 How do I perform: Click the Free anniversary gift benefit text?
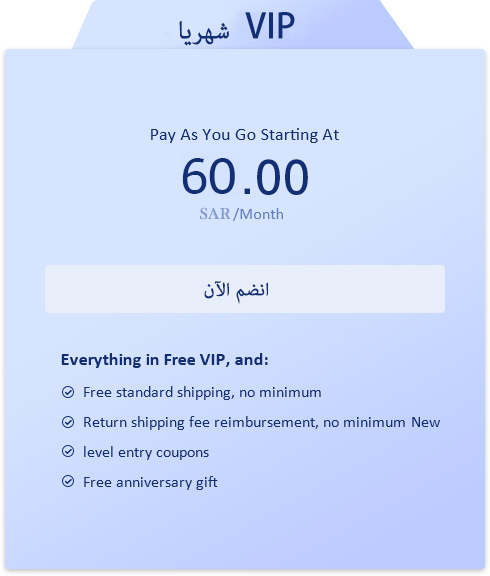pyautogui.click(x=150, y=482)
